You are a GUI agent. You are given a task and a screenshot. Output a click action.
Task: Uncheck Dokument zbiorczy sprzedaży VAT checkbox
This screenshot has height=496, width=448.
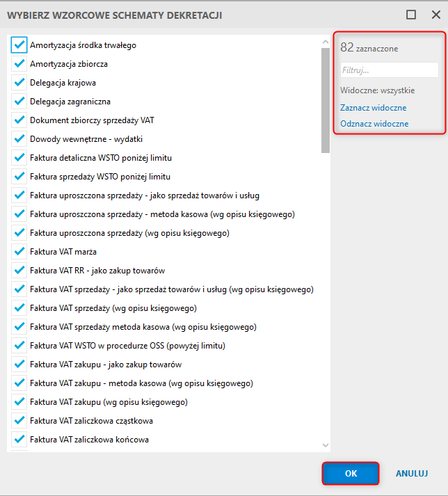point(19,120)
